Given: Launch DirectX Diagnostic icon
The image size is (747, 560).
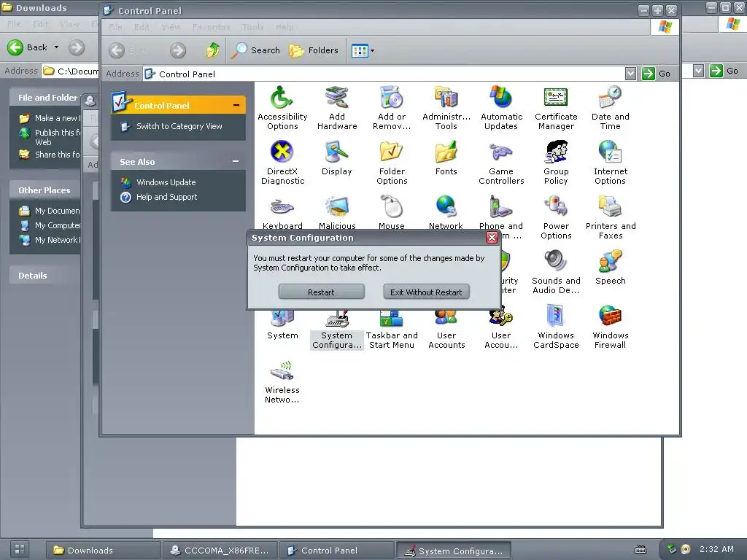Looking at the screenshot, I should 282,163.
